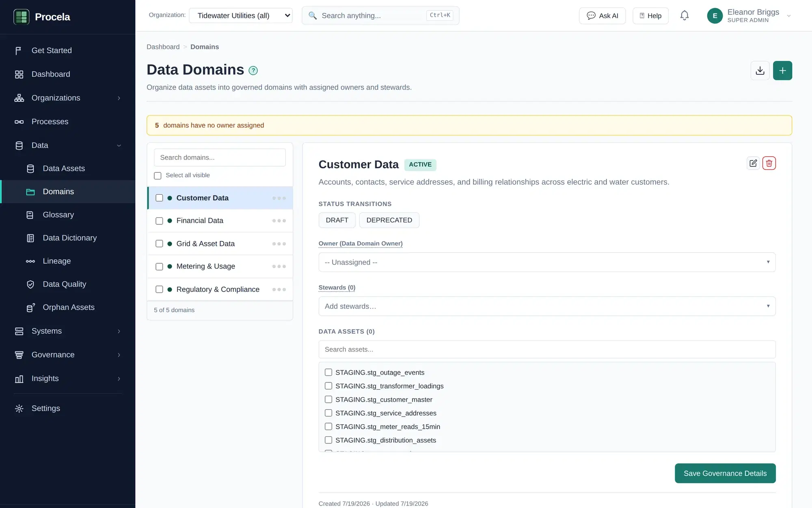Check the Grid & Asset Data checkbox
This screenshot has height=508, width=812.
click(159, 244)
